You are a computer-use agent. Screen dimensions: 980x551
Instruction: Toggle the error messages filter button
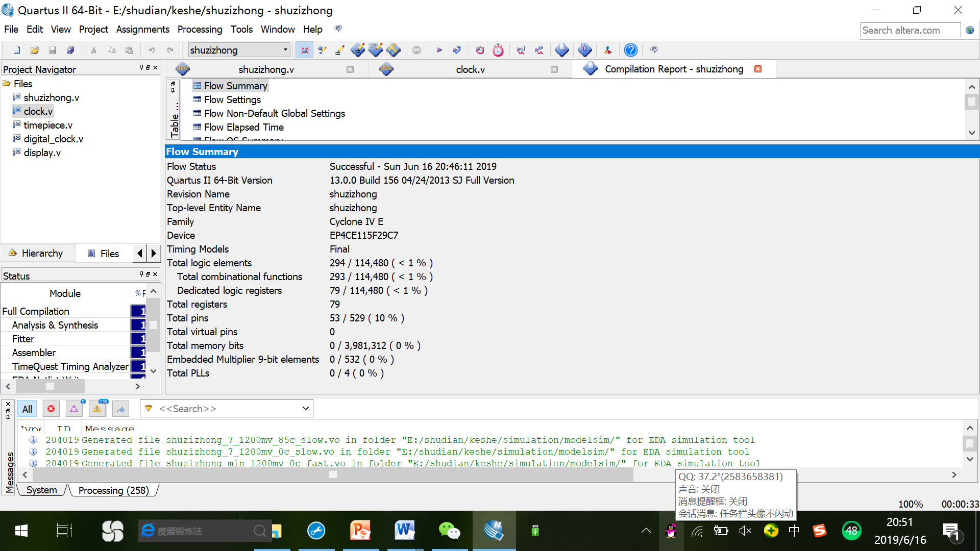pyautogui.click(x=51, y=409)
